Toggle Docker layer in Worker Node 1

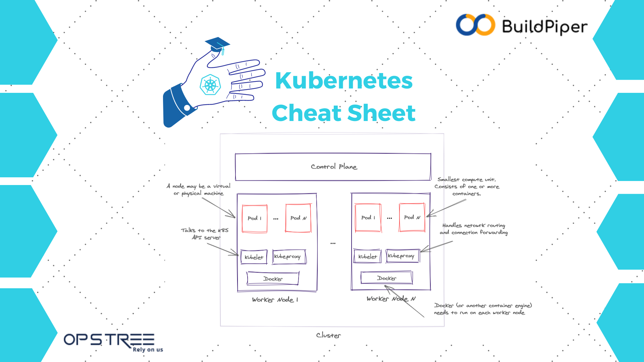[x=273, y=278]
